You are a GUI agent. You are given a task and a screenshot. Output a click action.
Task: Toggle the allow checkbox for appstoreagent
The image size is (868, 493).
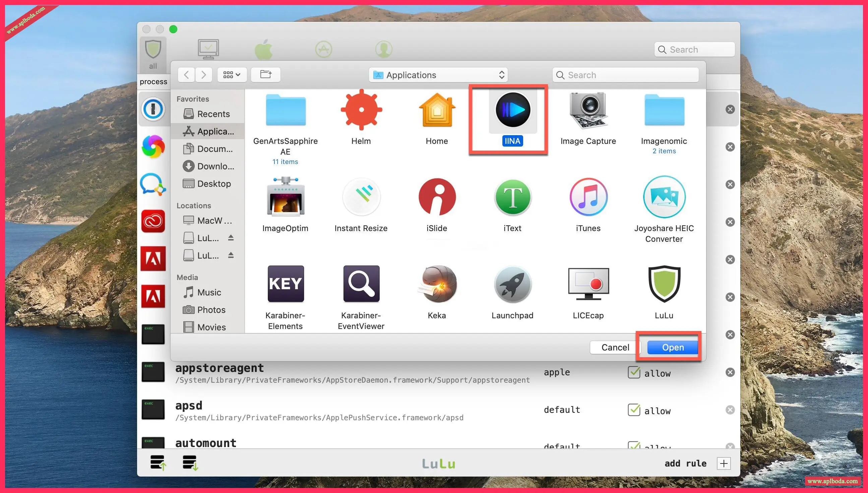pyautogui.click(x=634, y=373)
